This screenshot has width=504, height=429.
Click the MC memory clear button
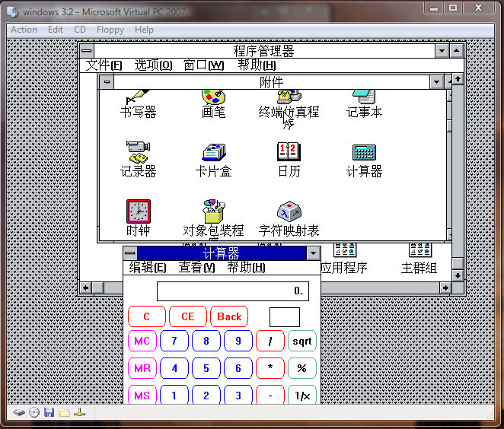[142, 341]
